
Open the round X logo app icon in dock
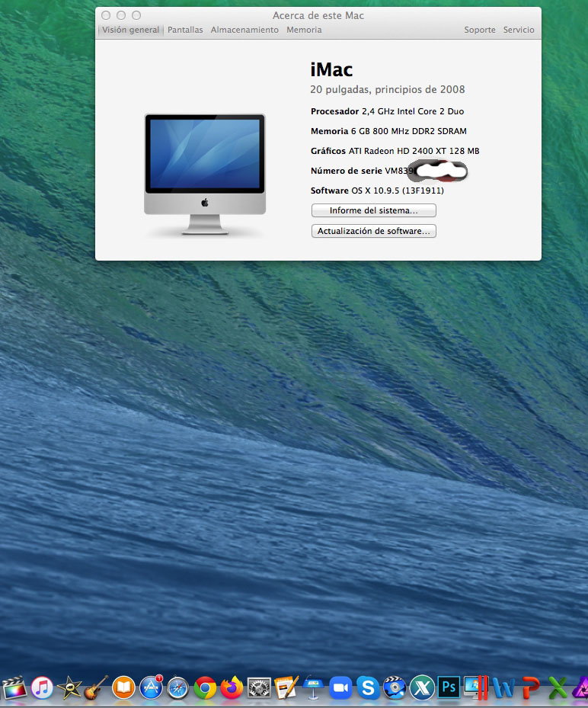pos(422,687)
